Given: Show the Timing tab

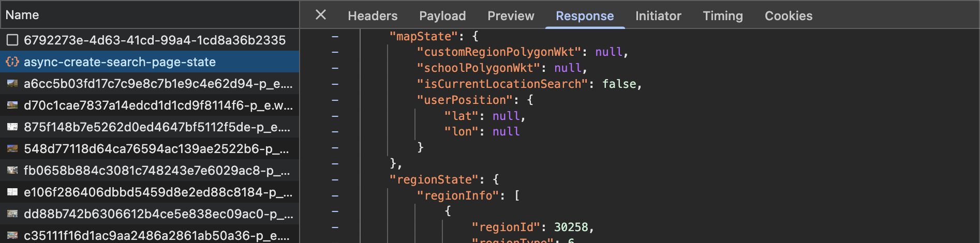Looking at the screenshot, I should [722, 16].
